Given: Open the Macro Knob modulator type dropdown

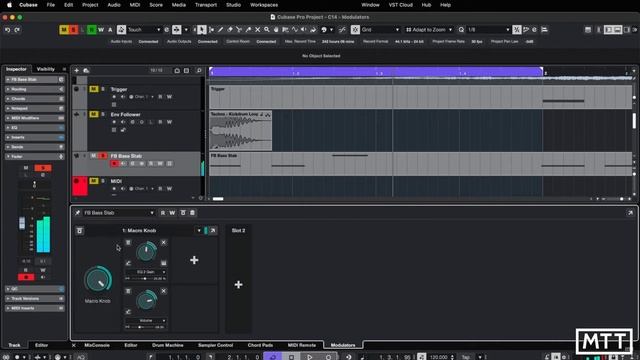Looking at the screenshot, I should click(x=199, y=231).
